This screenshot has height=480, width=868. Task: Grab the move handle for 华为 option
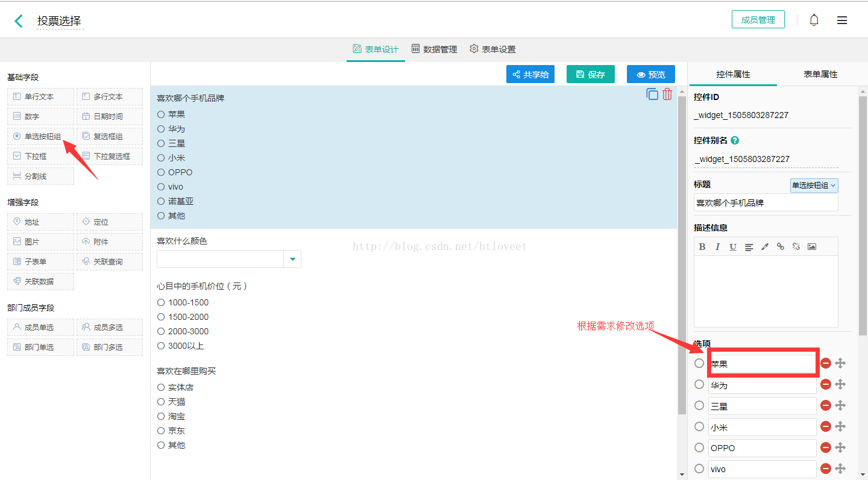(841, 384)
